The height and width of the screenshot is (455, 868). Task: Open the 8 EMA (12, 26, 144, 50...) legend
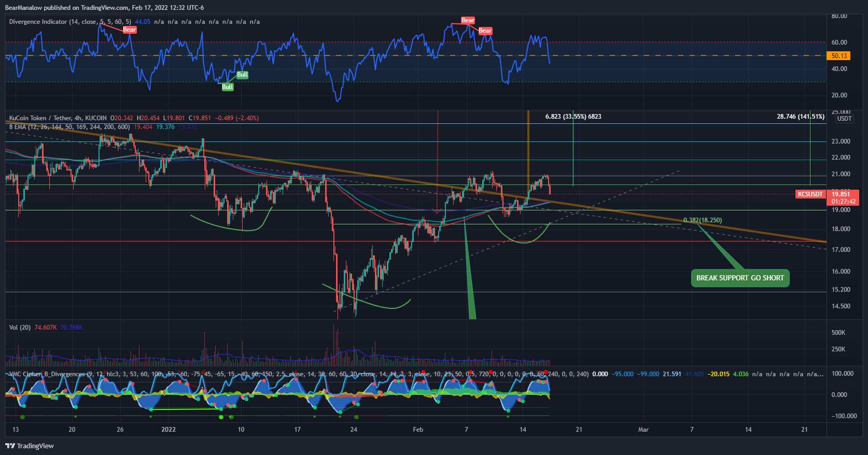pos(69,127)
